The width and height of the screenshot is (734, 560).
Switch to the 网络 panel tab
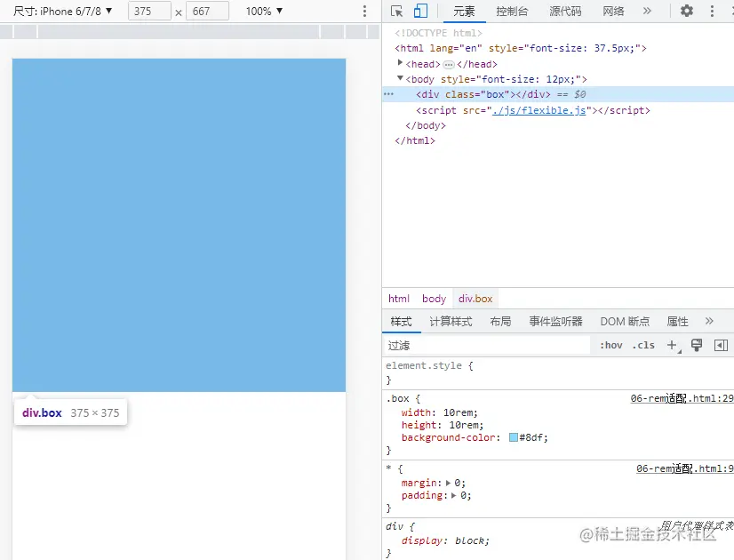pyautogui.click(x=613, y=12)
